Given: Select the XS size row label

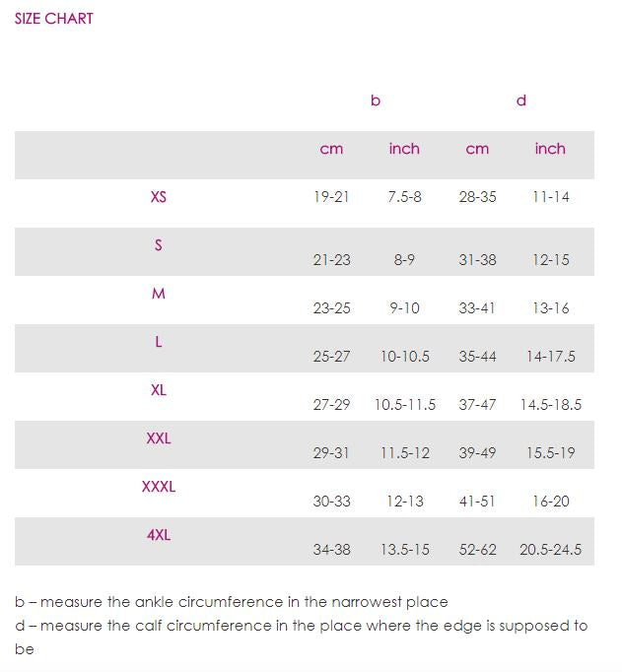Looking at the screenshot, I should point(159,196).
